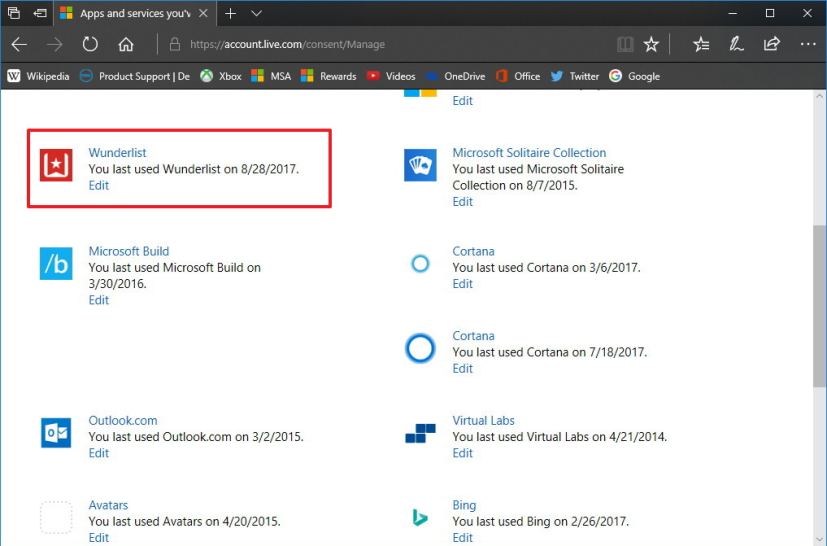Open the Bing link
This screenshot has width=827, height=546.
click(x=464, y=505)
